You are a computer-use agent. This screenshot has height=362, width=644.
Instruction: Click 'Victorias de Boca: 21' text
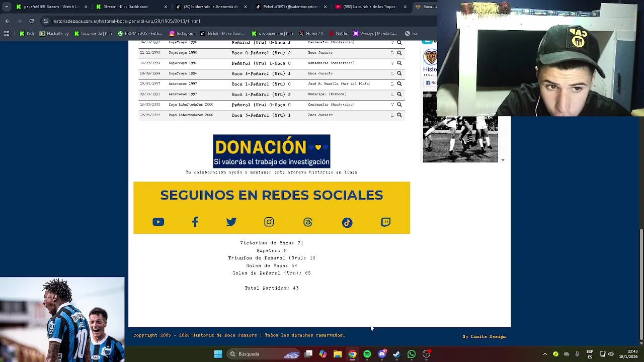tap(272, 243)
